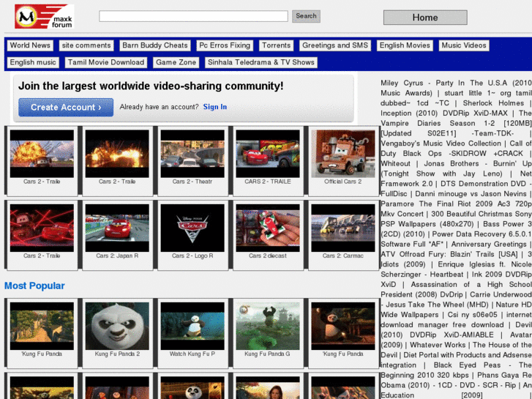
Task: Open Cars 2: Carmac thumbnail
Action: tap(343, 228)
